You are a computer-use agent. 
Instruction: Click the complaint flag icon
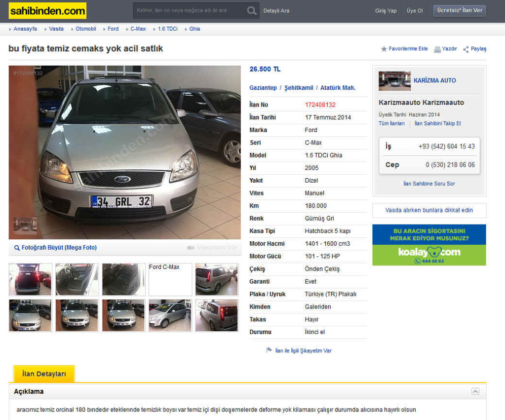[269, 350]
